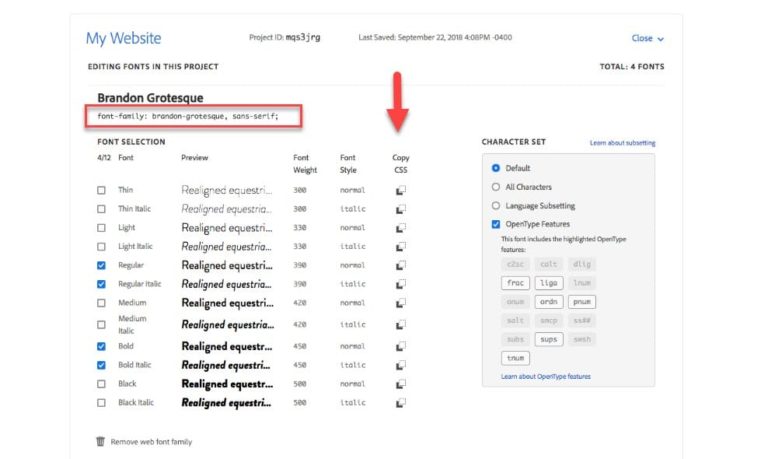Uncheck the Regular Italic checkbox
The image size is (768, 459).
pyautogui.click(x=101, y=284)
